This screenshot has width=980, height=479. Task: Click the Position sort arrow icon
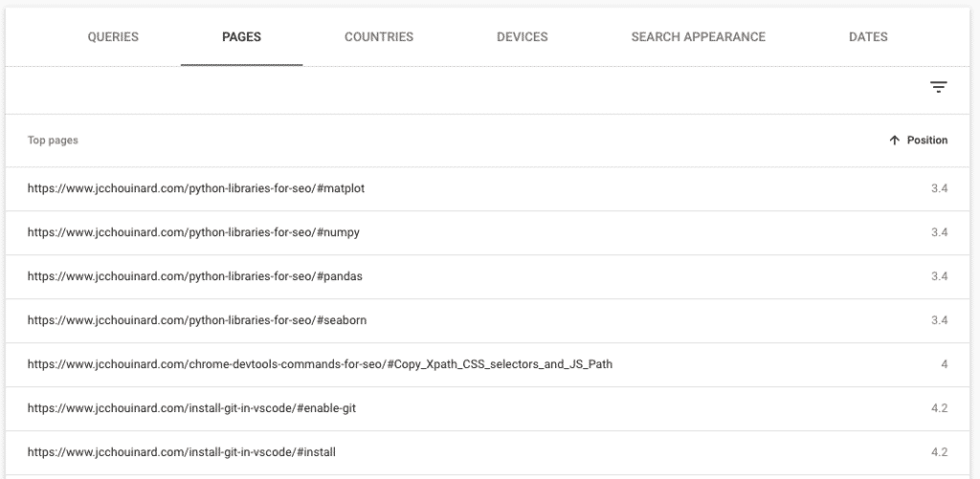point(895,141)
